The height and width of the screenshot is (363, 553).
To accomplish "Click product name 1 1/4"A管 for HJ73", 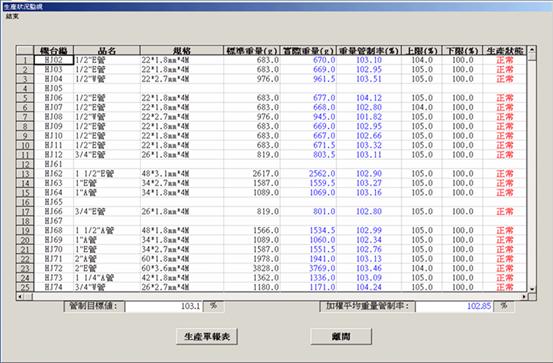I will tap(107, 278).
